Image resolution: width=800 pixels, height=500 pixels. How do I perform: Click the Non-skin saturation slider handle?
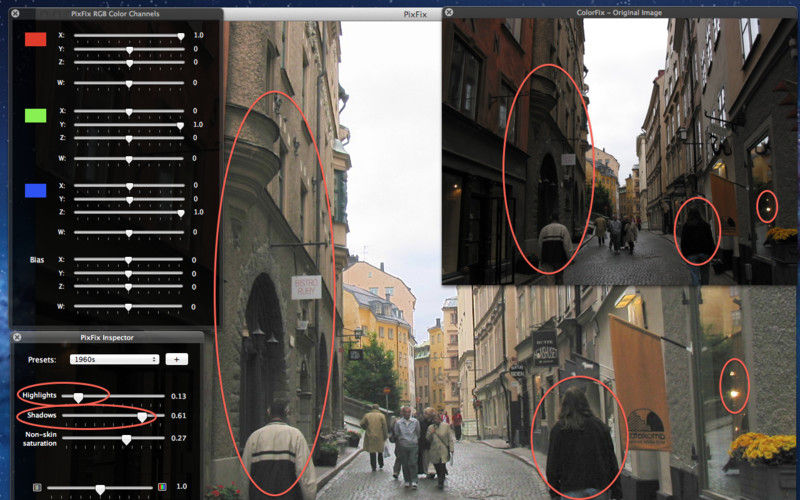[x=126, y=439]
